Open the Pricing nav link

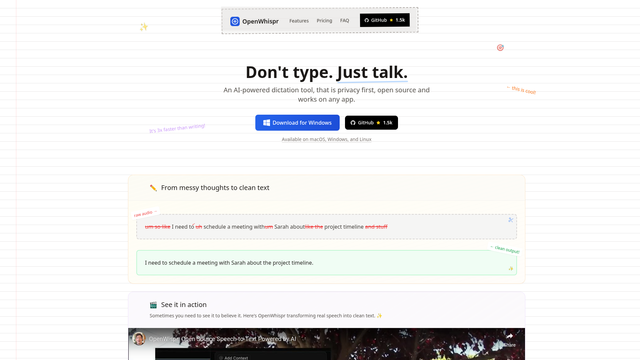click(324, 20)
